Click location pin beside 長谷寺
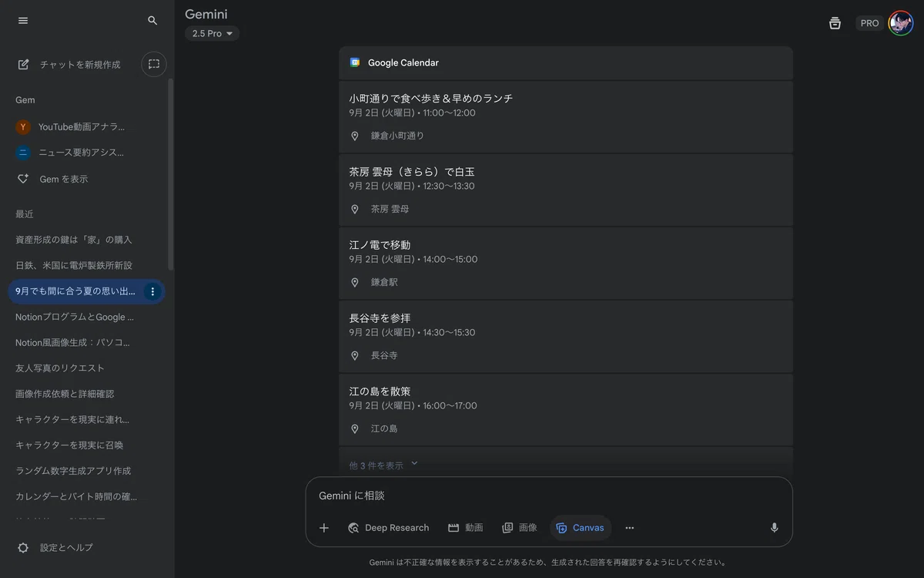The image size is (924, 578). point(355,355)
